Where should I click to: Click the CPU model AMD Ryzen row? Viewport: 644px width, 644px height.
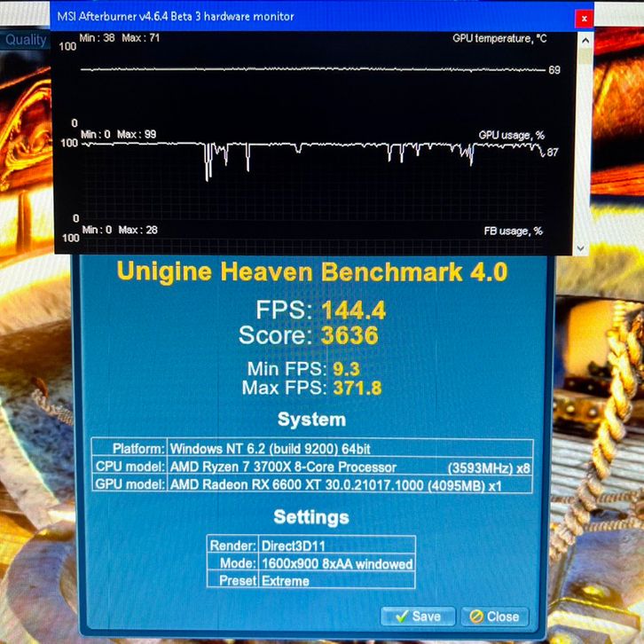[349, 467]
